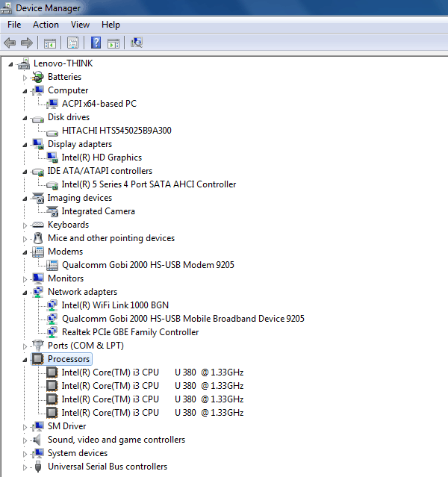Collapse the Display adapters category
Viewport: 448px width, 477px height.
point(25,145)
